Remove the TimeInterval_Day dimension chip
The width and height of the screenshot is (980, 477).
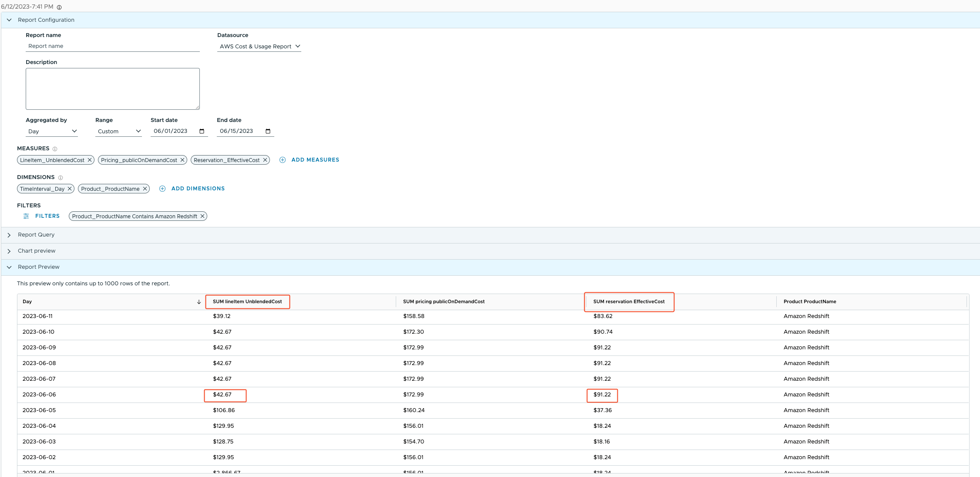point(70,189)
